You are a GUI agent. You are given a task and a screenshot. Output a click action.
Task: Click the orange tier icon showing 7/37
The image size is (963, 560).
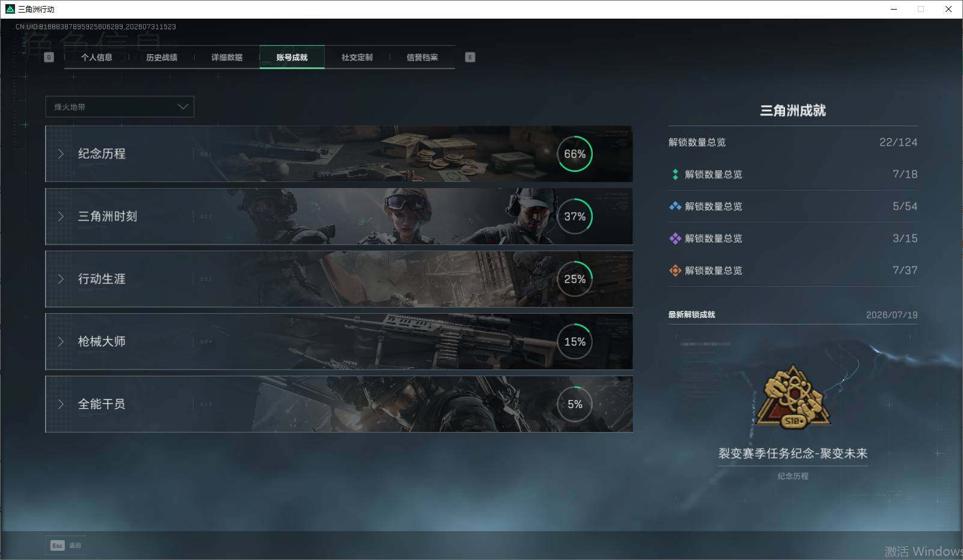[x=675, y=270]
